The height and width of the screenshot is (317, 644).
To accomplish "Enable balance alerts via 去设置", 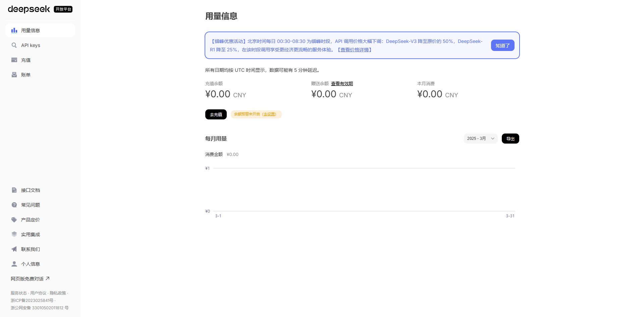I will pyautogui.click(x=269, y=114).
